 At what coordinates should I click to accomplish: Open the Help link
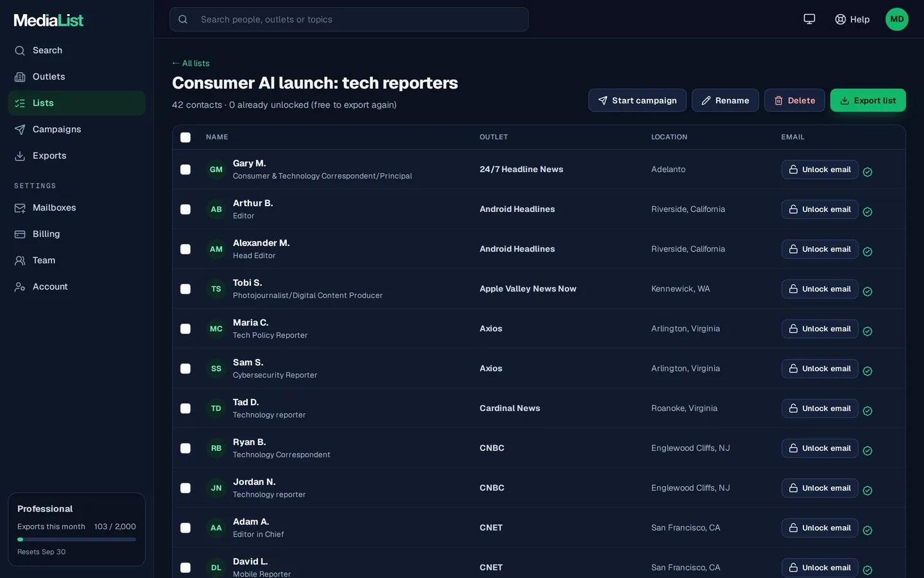click(852, 19)
